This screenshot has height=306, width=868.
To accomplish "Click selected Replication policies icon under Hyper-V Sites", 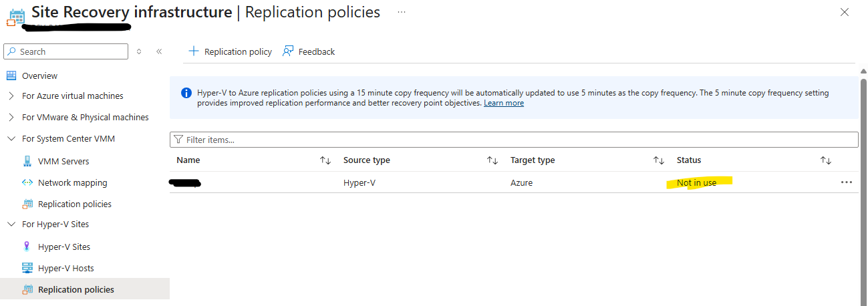I will [x=27, y=289].
